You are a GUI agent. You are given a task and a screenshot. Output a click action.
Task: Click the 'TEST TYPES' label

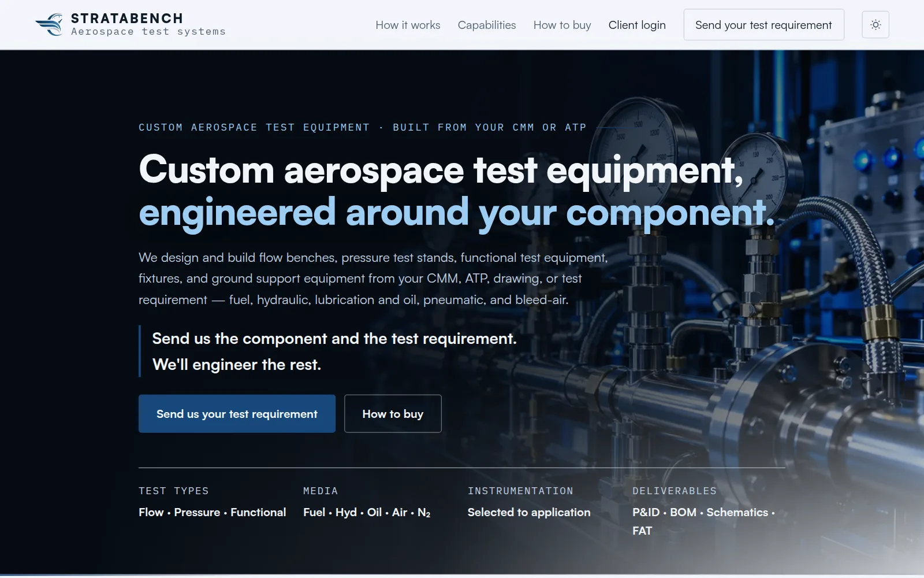pos(173,491)
